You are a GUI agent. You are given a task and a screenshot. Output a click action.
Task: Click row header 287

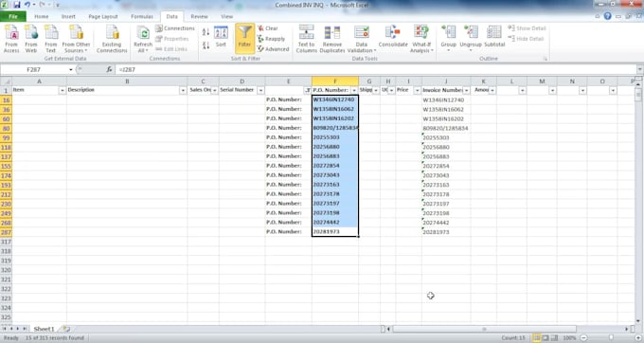point(7,232)
